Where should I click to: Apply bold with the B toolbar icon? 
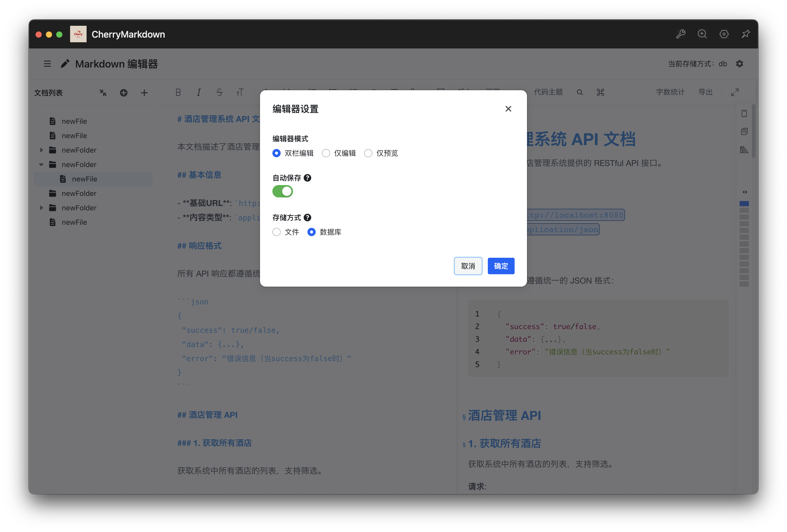[x=178, y=93]
